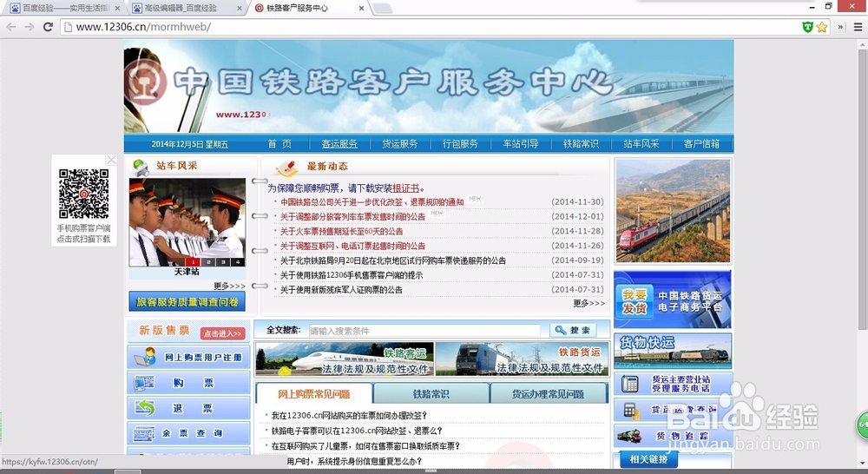Screen dimensions: 868x474
Task: Open 客运服务 in navigation bar
Action: (339, 144)
